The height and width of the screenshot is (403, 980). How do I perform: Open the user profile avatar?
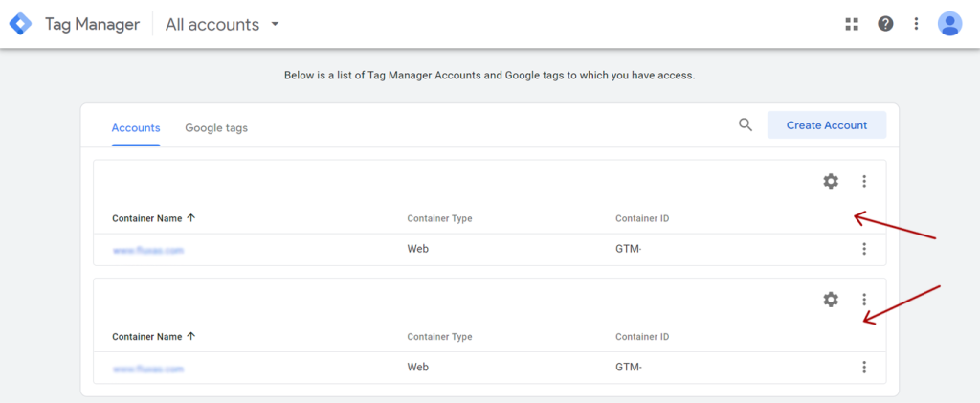tap(949, 24)
